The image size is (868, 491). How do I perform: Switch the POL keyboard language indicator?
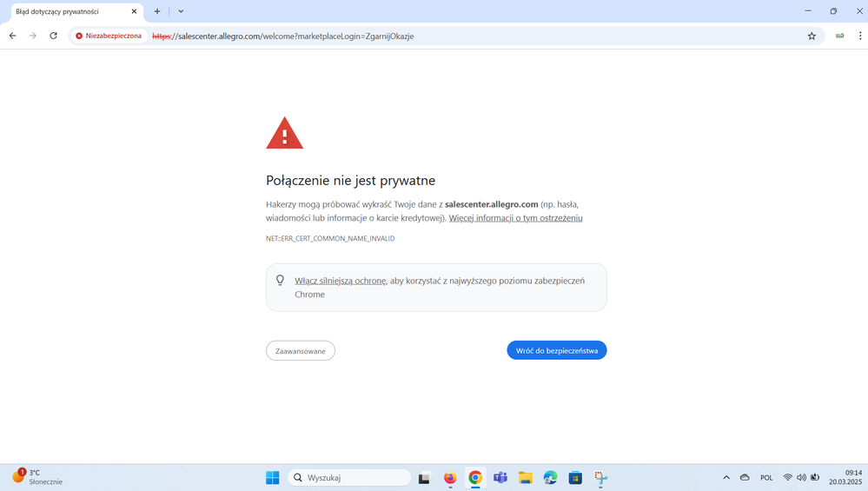coord(766,478)
